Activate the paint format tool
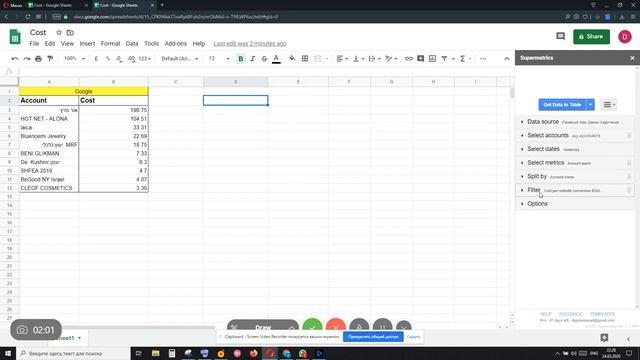The height and width of the screenshot is (360, 640). pyautogui.click(x=50, y=59)
